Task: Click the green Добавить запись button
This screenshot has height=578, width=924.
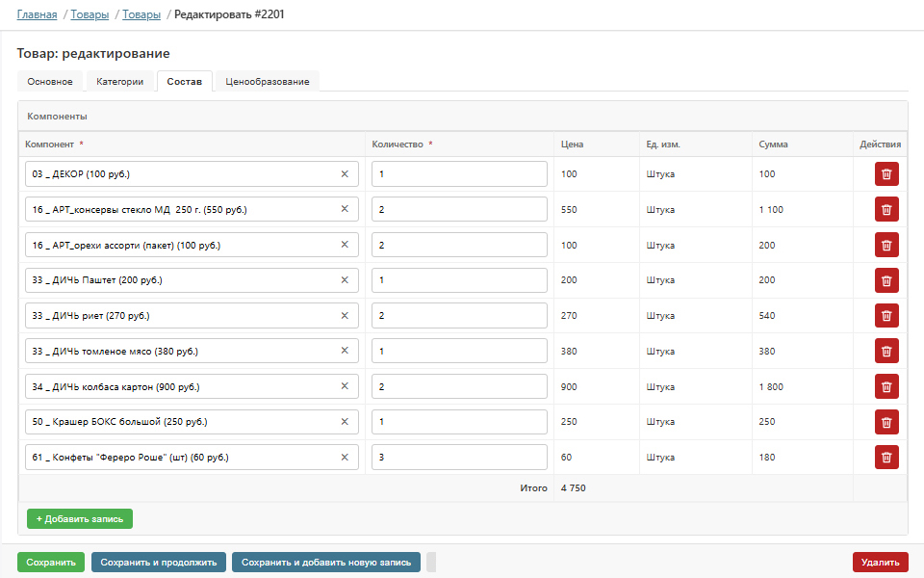Action: coord(80,519)
